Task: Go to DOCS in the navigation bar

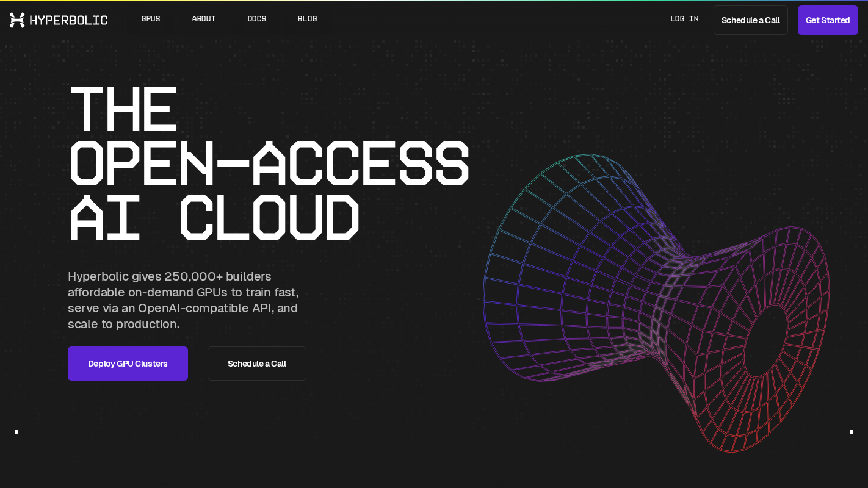Action: 257,19
